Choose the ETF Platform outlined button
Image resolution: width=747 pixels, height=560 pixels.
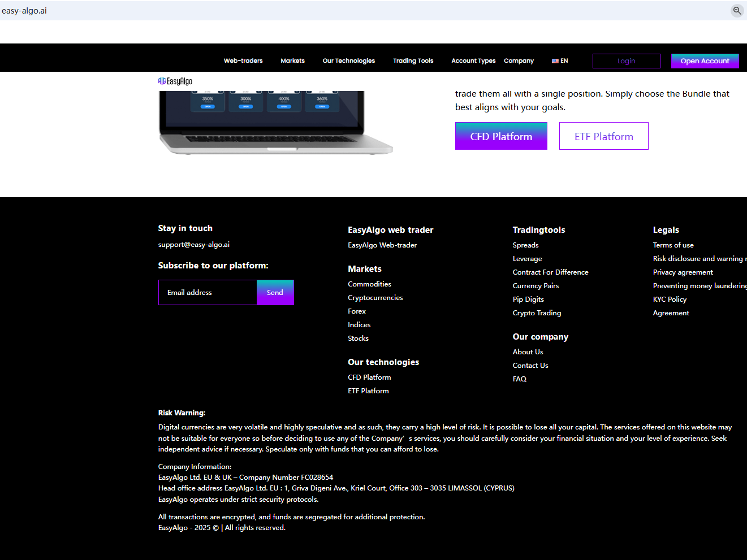[x=603, y=136]
